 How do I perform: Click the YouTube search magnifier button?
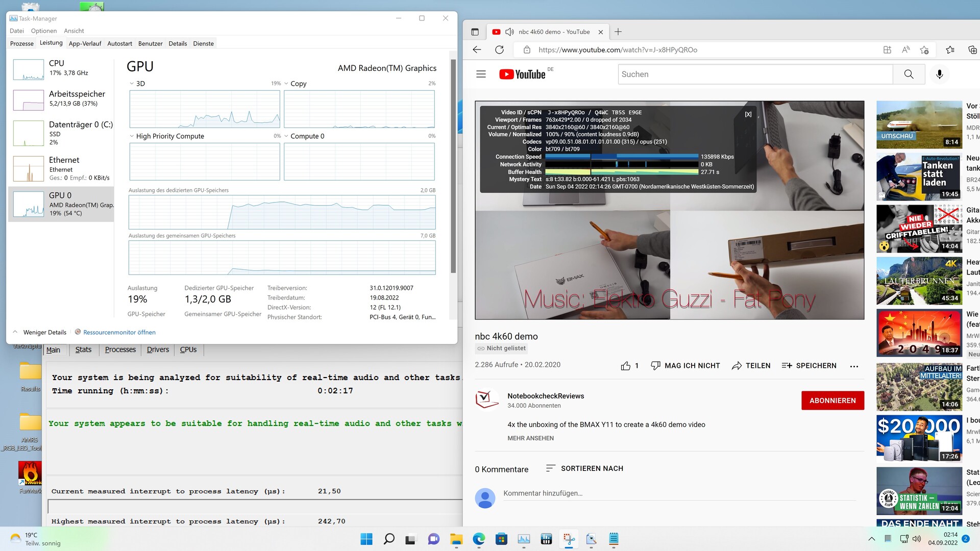click(909, 74)
